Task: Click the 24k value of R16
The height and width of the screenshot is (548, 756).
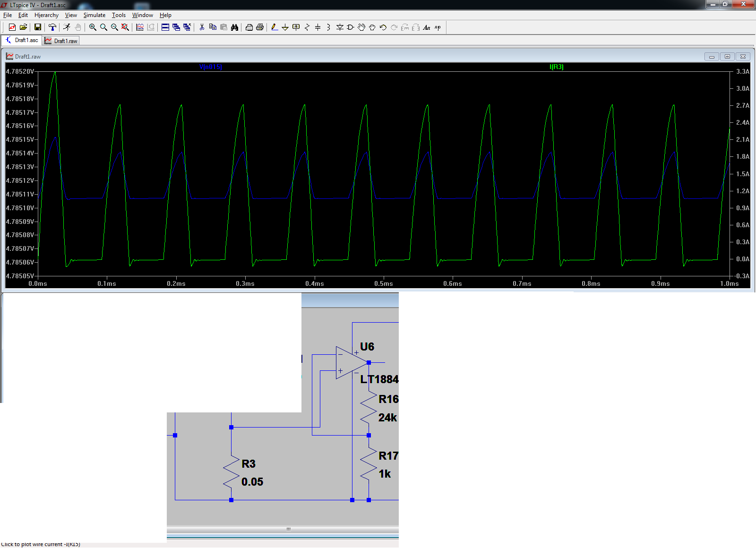Action: click(387, 418)
